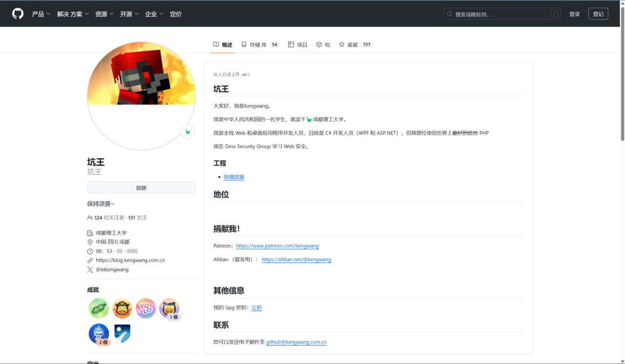Open https://blog.kengwang.com.cn link
The image size is (625, 364).
(x=130, y=261)
